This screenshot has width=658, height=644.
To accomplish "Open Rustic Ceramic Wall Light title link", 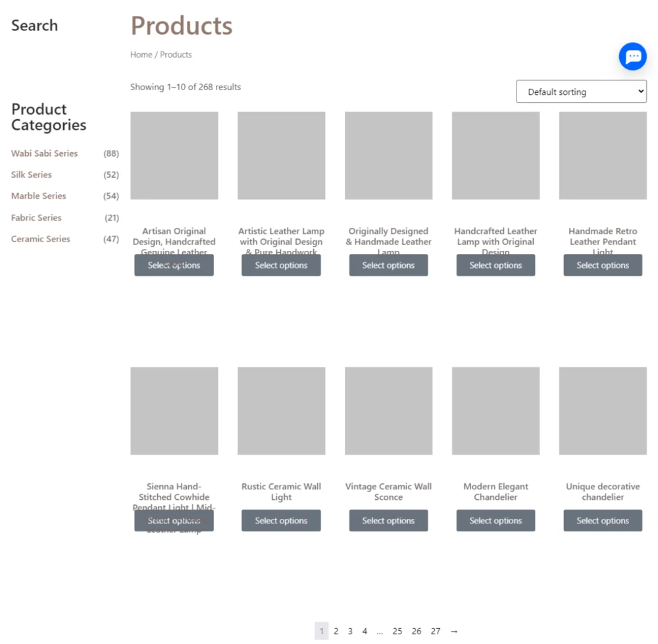I will (281, 492).
